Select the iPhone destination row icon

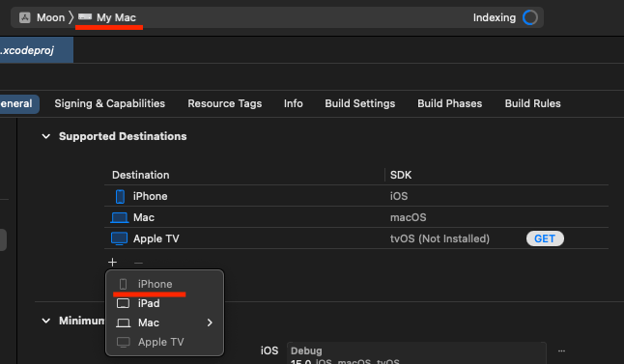click(120, 197)
